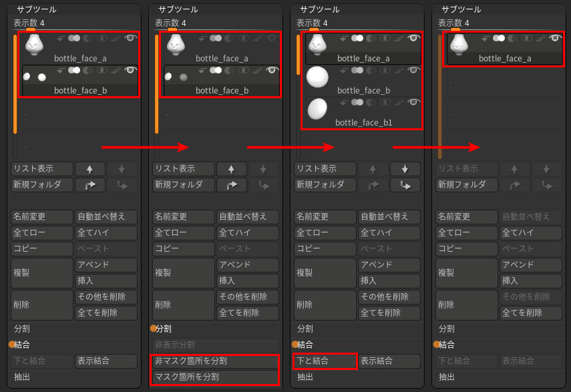Click start arrow icon on bottle_face_b1 row
This screenshot has width=571, height=392.
click(344, 102)
